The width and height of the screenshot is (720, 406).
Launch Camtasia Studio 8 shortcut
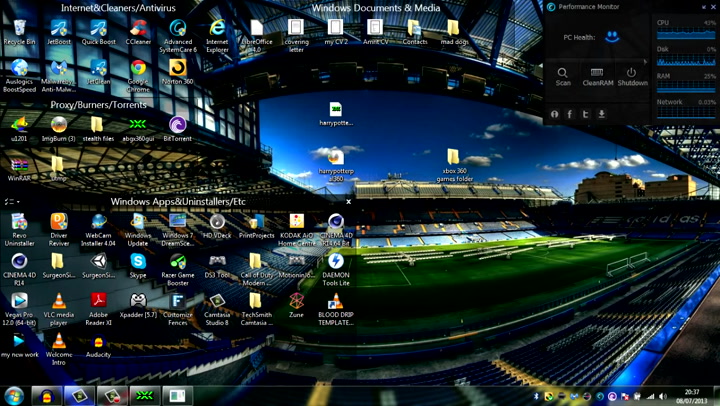(217, 303)
